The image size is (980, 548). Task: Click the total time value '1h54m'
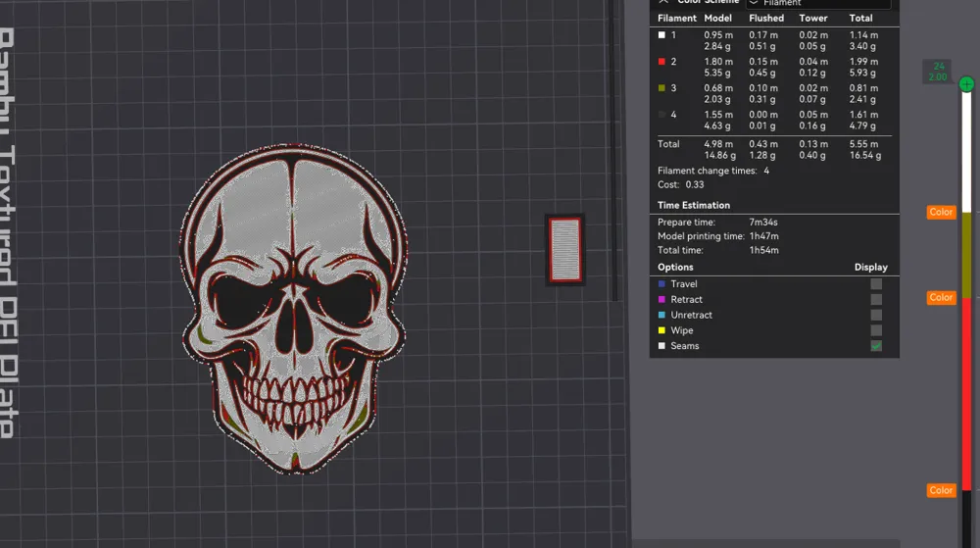[x=763, y=250]
